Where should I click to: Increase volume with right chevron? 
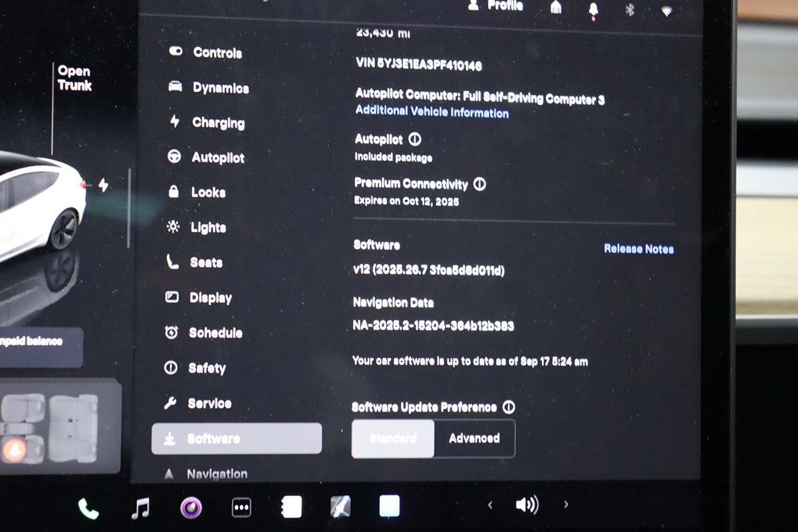coord(566,505)
